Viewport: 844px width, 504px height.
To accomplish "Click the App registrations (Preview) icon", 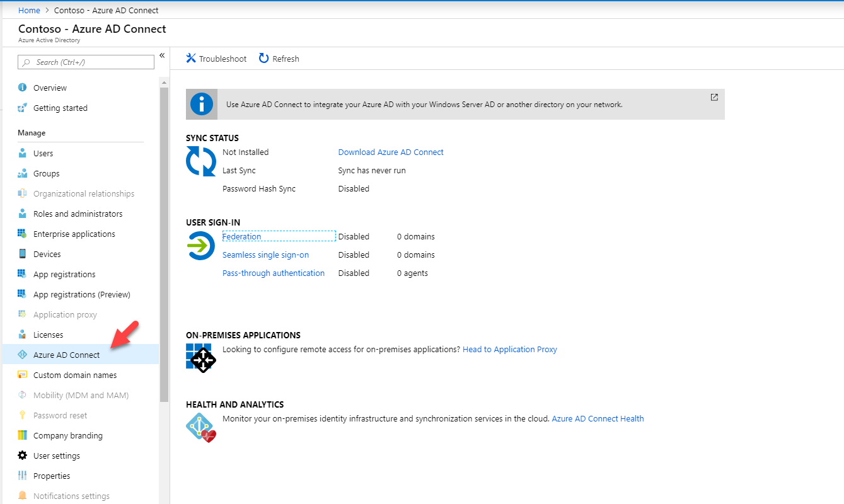I will point(23,294).
